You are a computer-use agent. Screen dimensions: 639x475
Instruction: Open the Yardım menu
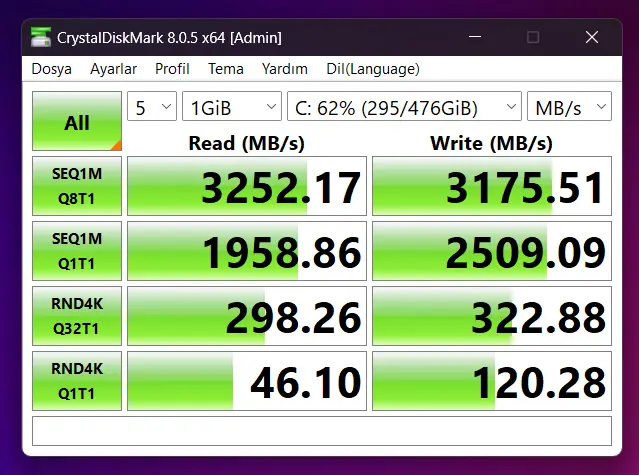click(x=284, y=69)
